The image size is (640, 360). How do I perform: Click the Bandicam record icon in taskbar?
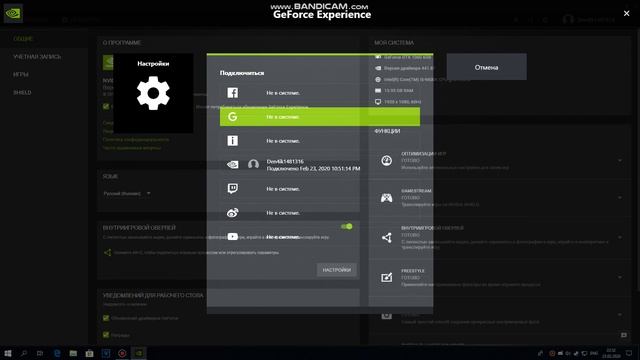(x=122, y=353)
